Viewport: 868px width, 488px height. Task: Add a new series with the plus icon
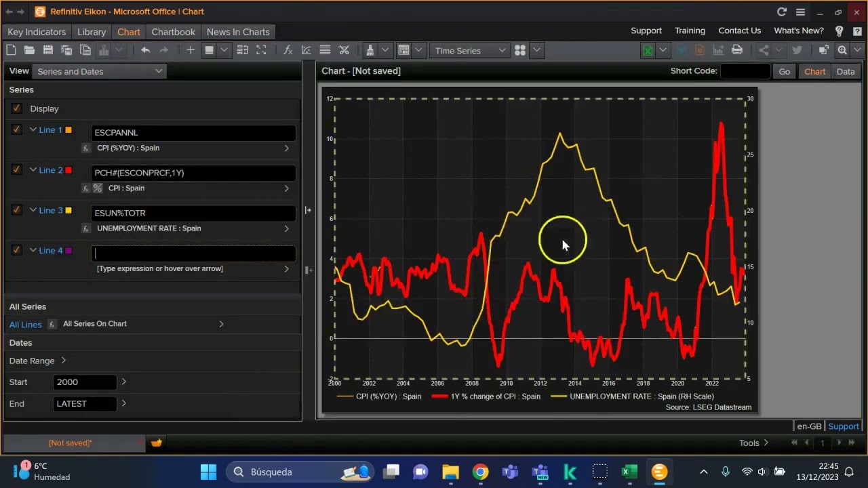[191, 50]
